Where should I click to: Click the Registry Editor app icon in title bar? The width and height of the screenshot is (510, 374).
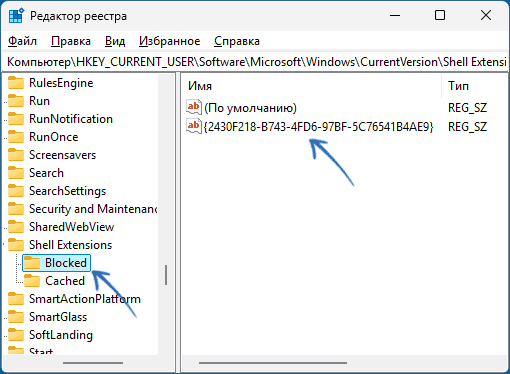[x=16, y=16]
